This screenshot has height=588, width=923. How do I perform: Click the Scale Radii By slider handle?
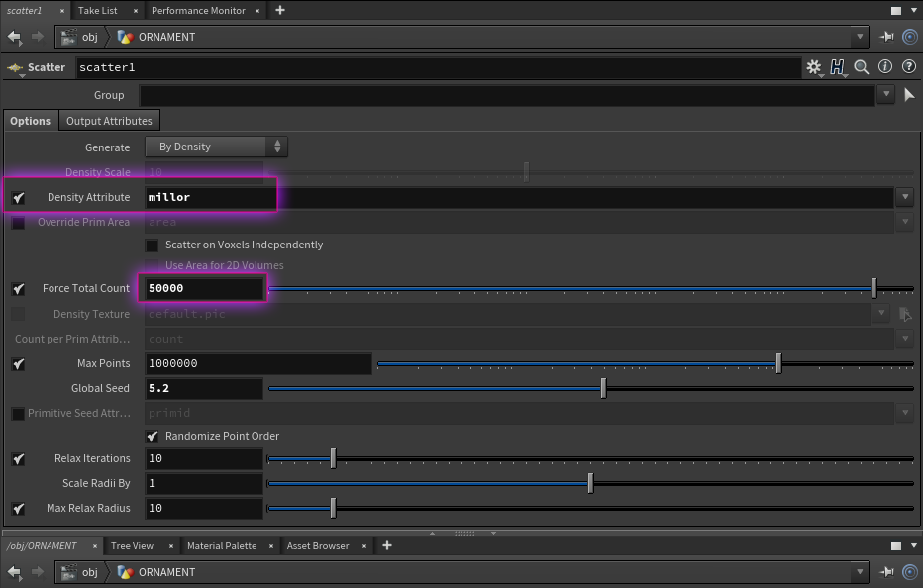point(590,483)
